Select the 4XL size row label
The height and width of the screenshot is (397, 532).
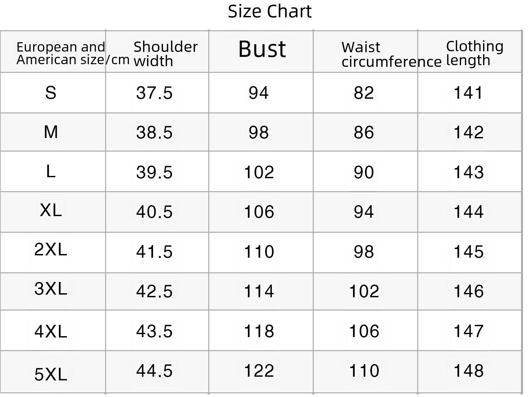(x=51, y=331)
